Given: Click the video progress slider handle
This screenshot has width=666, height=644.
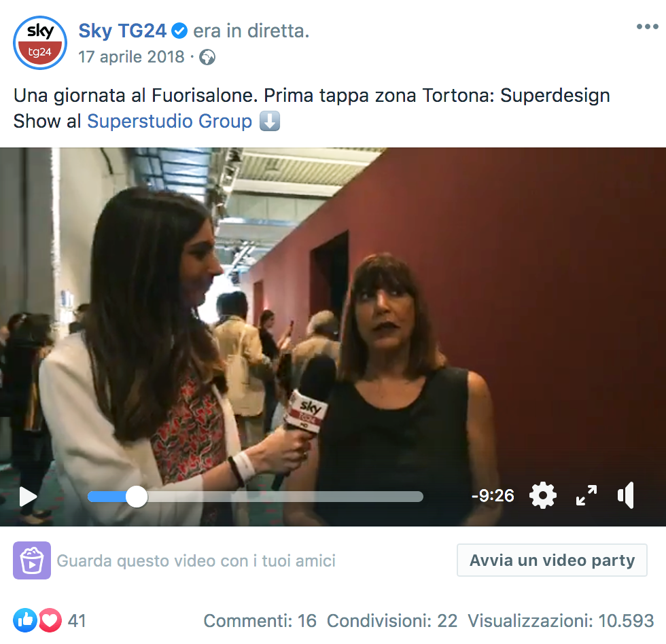Looking at the screenshot, I should pyautogui.click(x=137, y=497).
